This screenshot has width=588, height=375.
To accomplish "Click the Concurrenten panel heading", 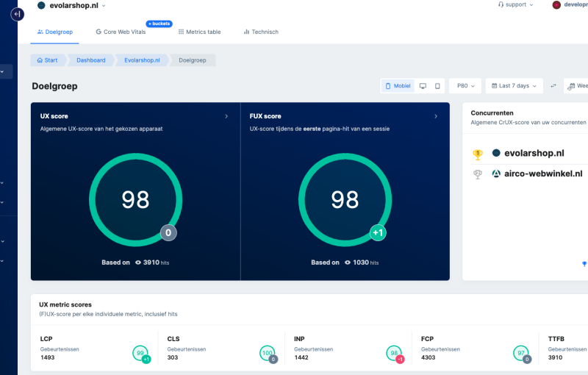I will [x=492, y=113].
